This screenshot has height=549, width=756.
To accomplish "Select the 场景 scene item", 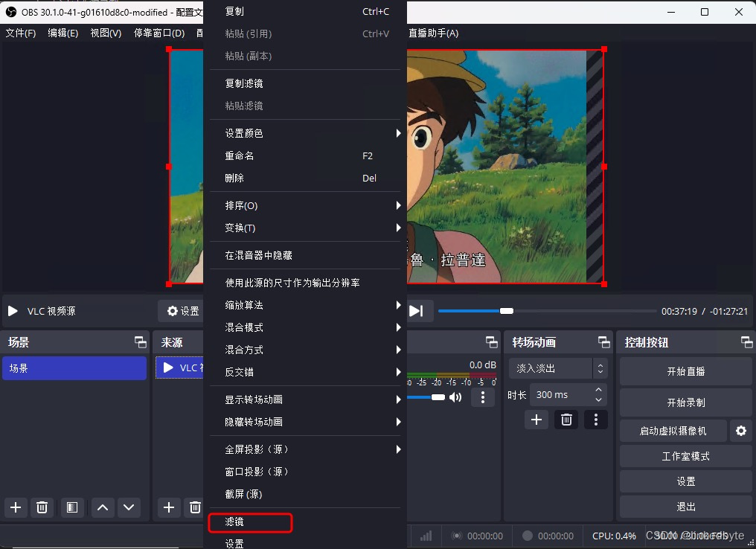I will click(74, 368).
